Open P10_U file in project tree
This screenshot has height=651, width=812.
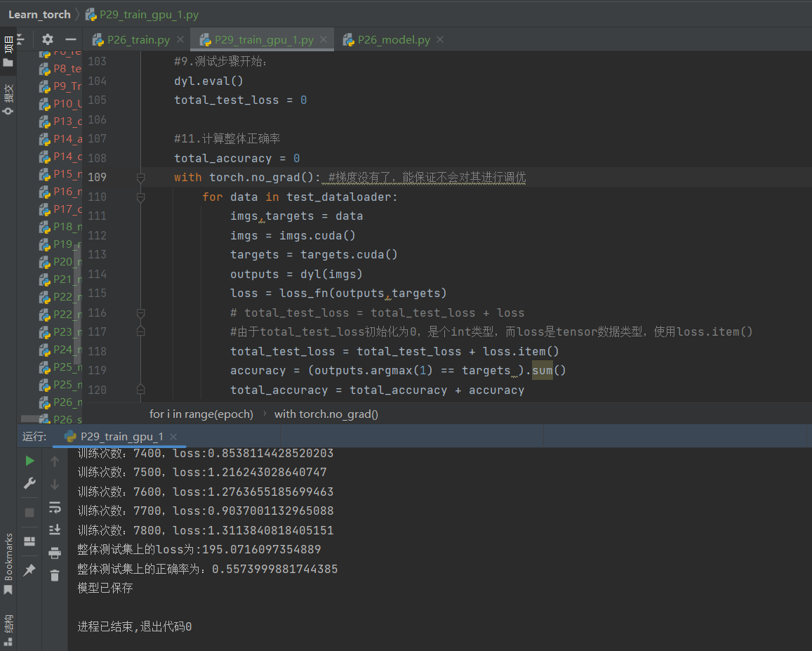click(60, 104)
